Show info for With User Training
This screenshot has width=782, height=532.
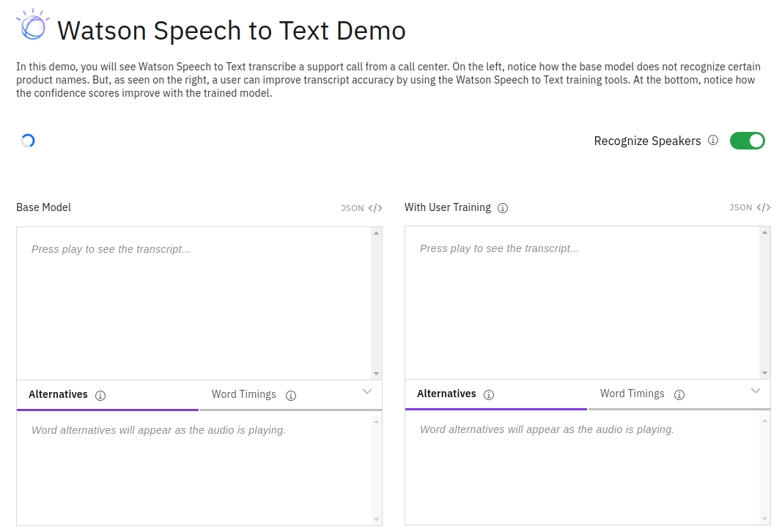coord(503,208)
